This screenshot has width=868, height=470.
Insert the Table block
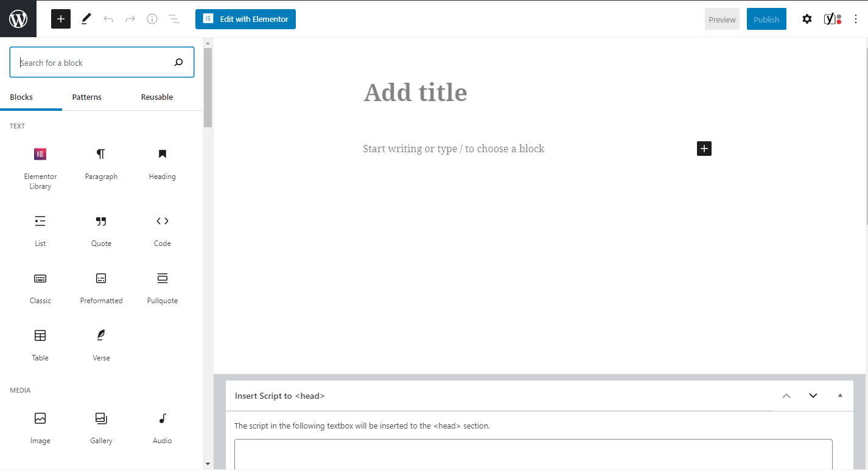point(40,345)
